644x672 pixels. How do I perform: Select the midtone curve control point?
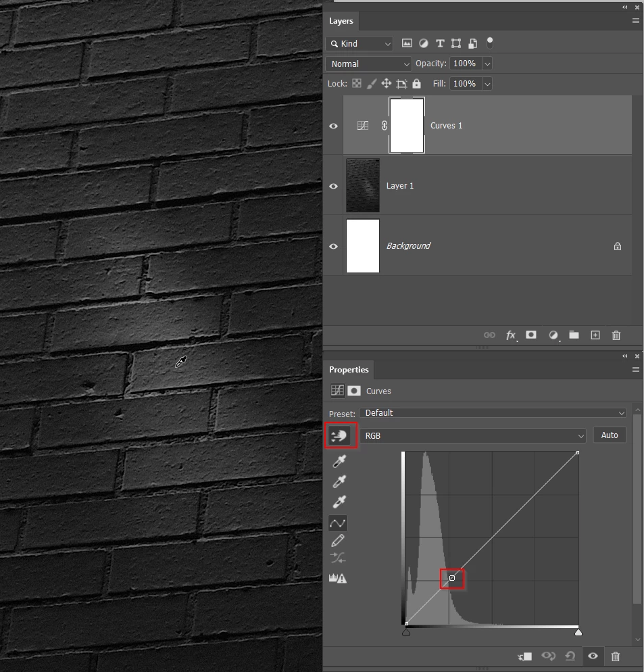tap(451, 578)
